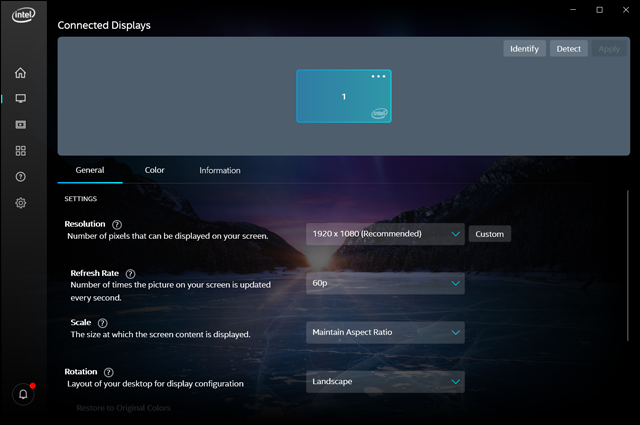Click the settings panel vertical scrollbar
Image resolution: width=640 pixels, height=425 pixels.
(x=628, y=266)
